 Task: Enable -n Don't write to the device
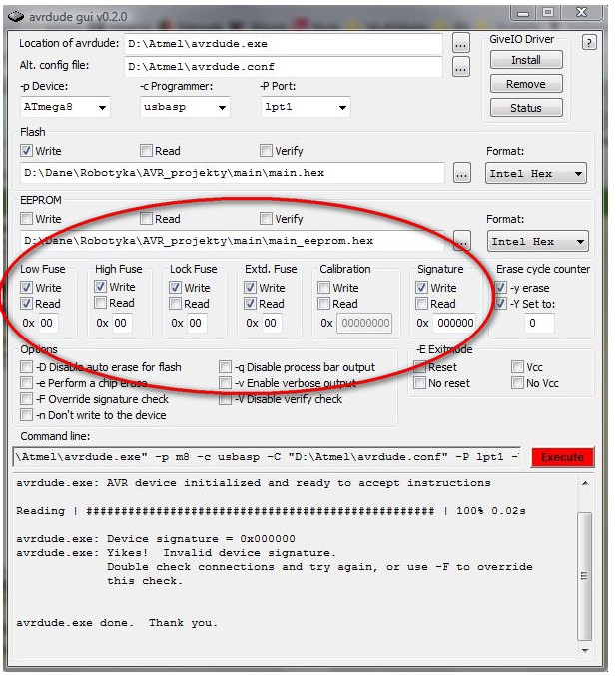click(26, 415)
